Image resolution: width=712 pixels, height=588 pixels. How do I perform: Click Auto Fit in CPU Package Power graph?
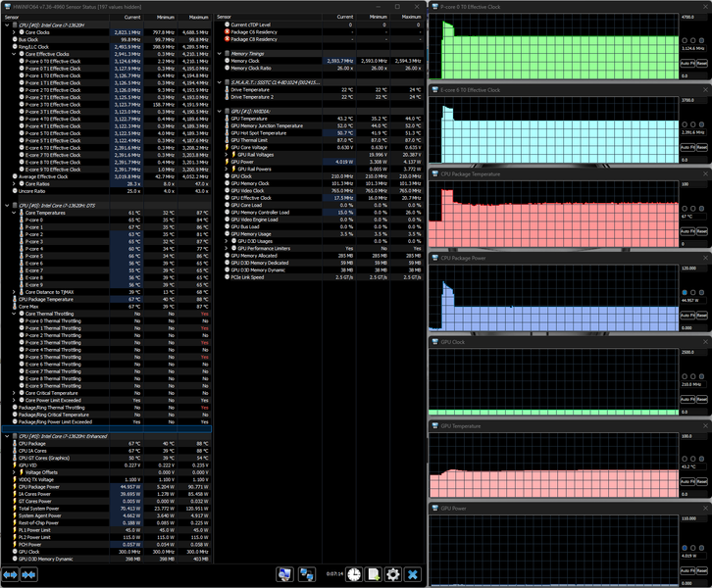pos(687,315)
